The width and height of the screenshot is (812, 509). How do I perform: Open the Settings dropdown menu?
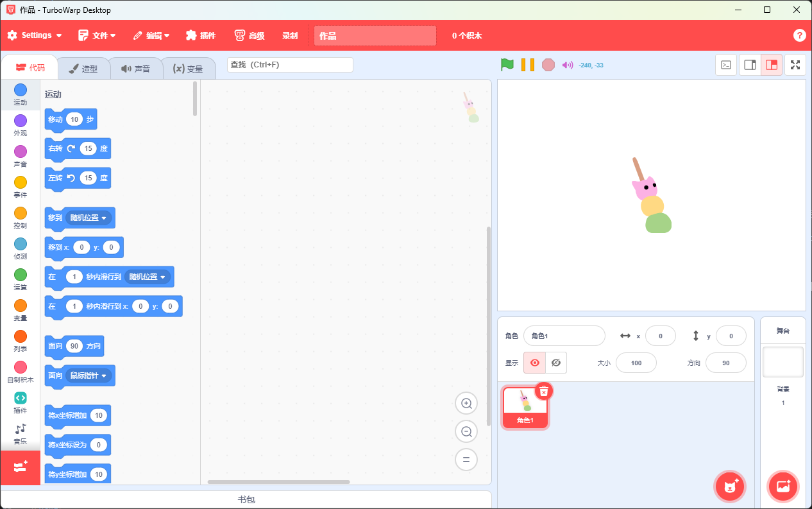point(34,35)
